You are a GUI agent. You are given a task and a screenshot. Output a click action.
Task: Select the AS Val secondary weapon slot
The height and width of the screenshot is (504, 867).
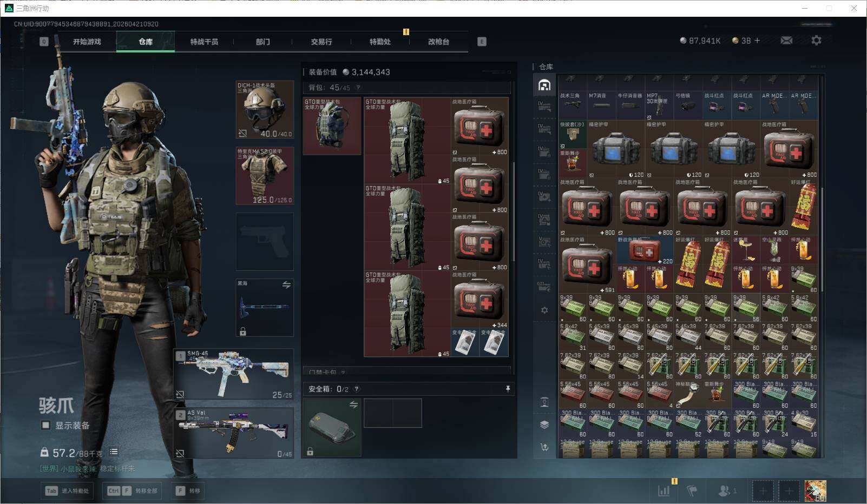coord(234,433)
